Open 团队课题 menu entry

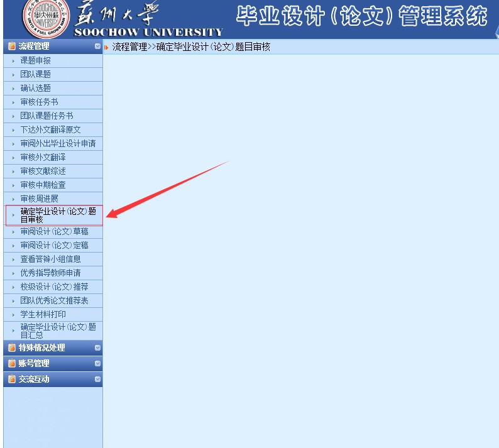[35, 74]
